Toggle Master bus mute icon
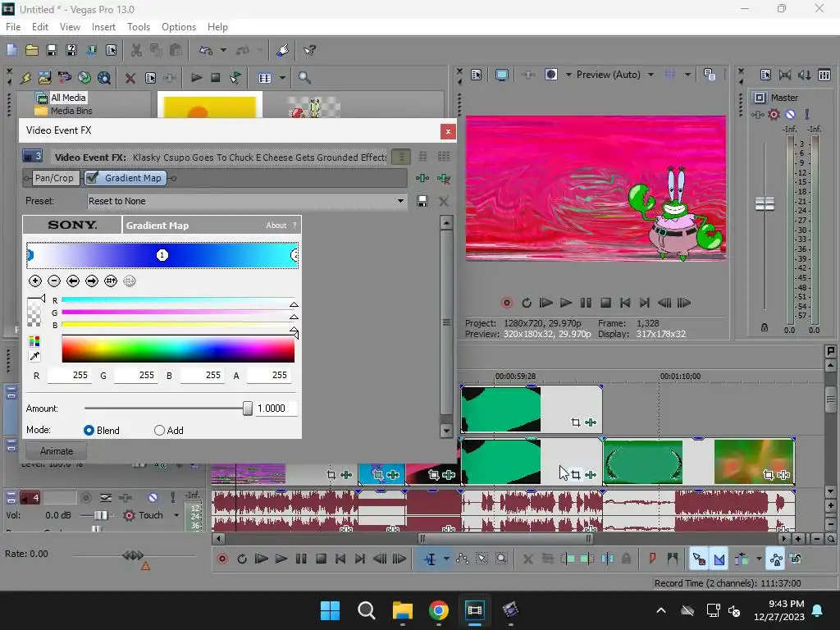Viewport: 840px width, 630px height. tap(790, 114)
